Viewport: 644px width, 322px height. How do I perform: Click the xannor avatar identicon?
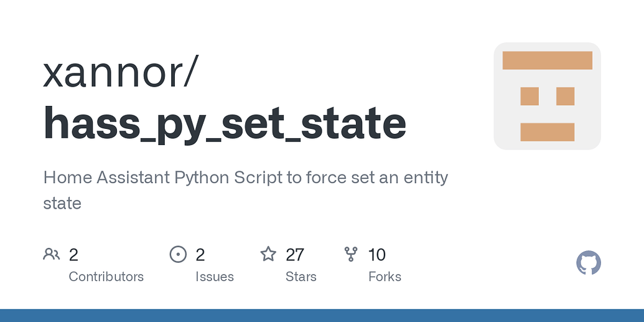pyautogui.click(x=547, y=96)
